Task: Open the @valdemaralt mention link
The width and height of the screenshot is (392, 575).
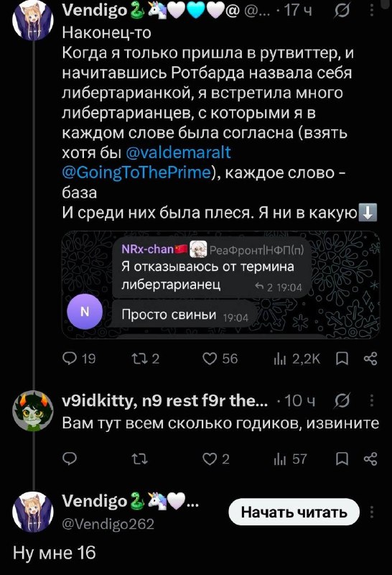Action: [179, 152]
